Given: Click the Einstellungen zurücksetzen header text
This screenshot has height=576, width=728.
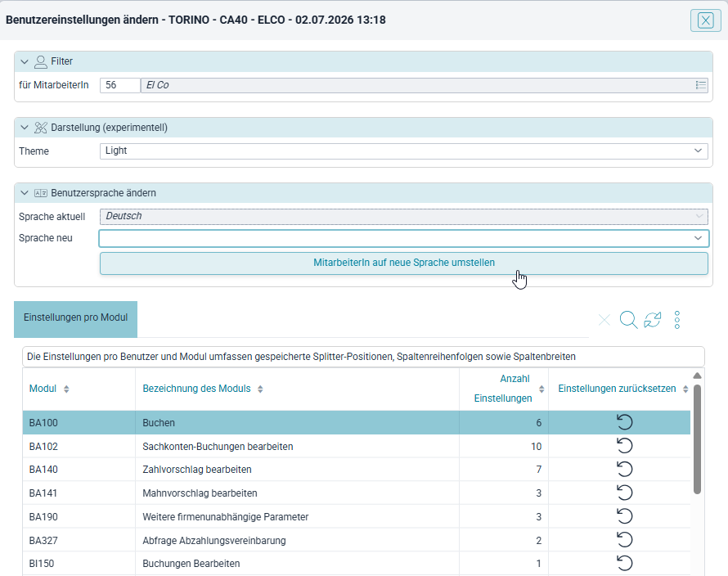Looking at the screenshot, I should tap(617, 389).
